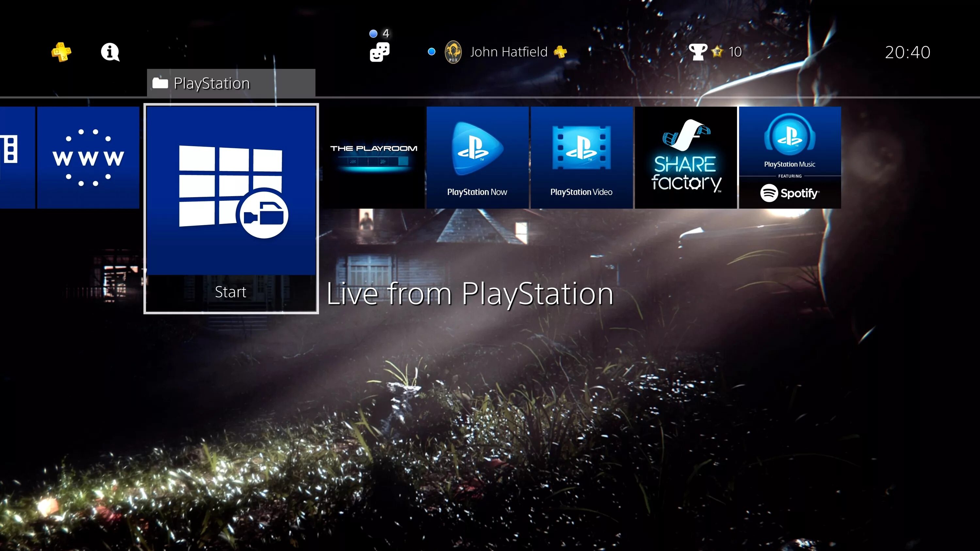Screen dimensions: 980x551
Task: Click the PlayStation Plus icon
Action: (x=62, y=52)
